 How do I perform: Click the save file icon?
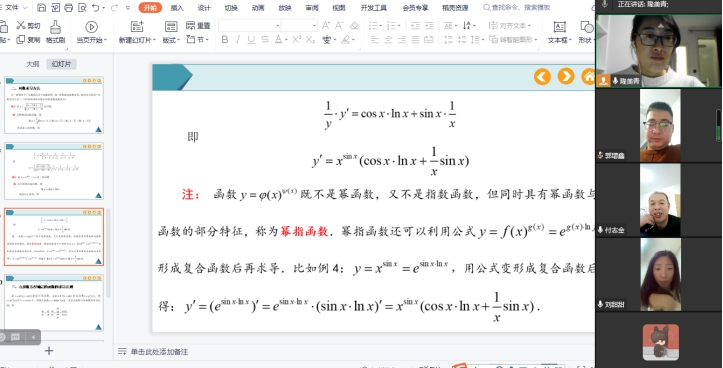pos(41,7)
